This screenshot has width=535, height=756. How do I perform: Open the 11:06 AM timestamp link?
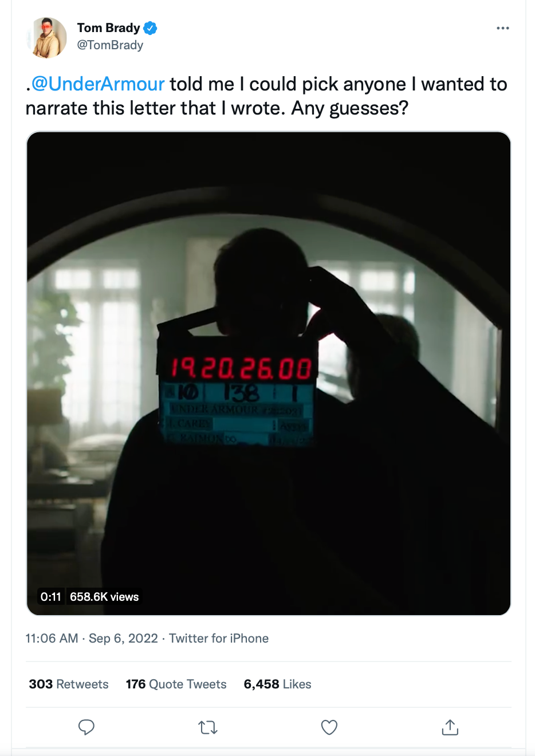[52, 638]
